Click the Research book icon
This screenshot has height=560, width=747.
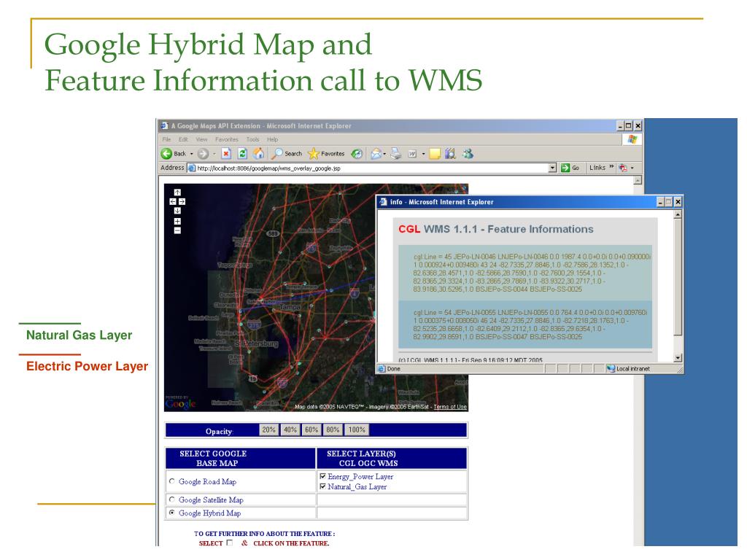(x=450, y=153)
